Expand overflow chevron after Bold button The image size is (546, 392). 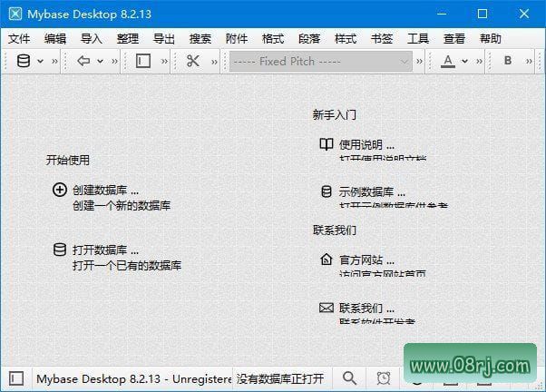(529, 62)
